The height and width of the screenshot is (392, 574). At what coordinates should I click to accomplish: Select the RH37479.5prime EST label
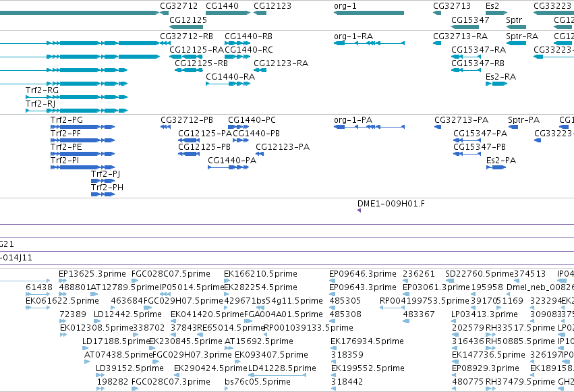[520, 382]
